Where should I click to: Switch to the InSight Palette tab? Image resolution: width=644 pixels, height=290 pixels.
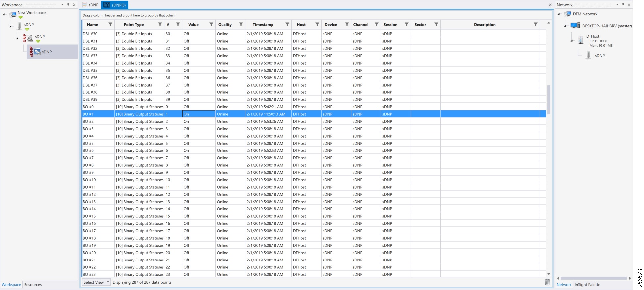[587, 285]
